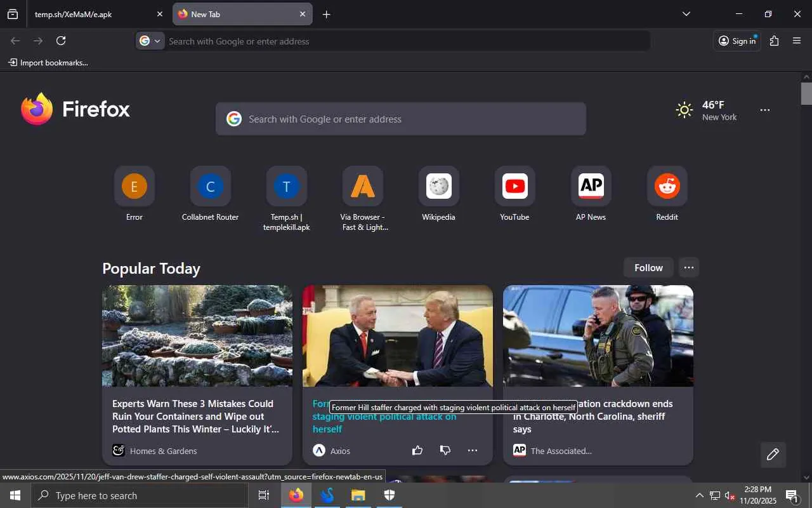The width and height of the screenshot is (812, 508).
Task: Customize new tab page with pencil
Action: pyautogui.click(x=773, y=455)
